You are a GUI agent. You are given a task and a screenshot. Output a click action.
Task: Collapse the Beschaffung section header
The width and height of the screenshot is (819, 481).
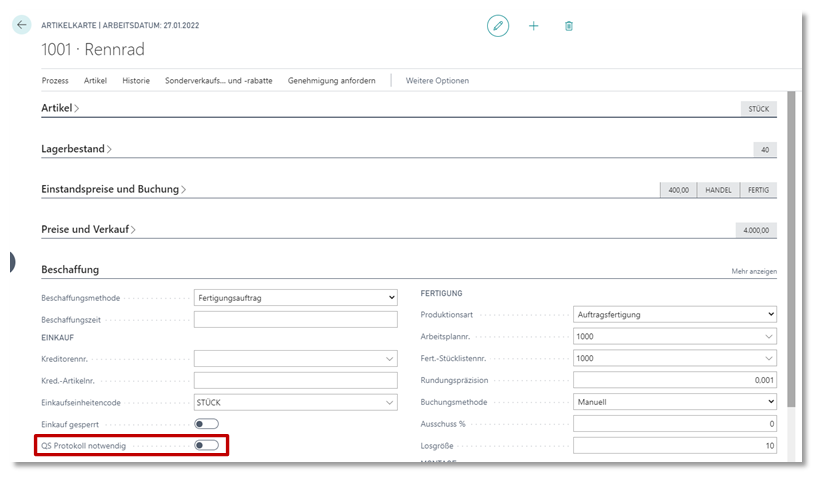tap(70, 269)
